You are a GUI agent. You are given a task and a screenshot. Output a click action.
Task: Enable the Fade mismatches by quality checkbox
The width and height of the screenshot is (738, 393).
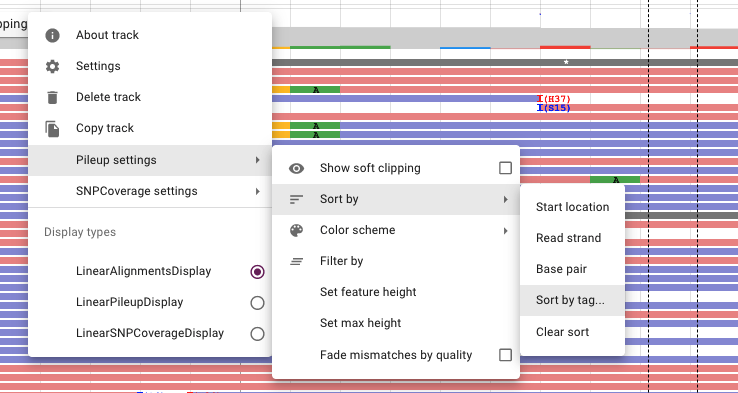[505, 355]
